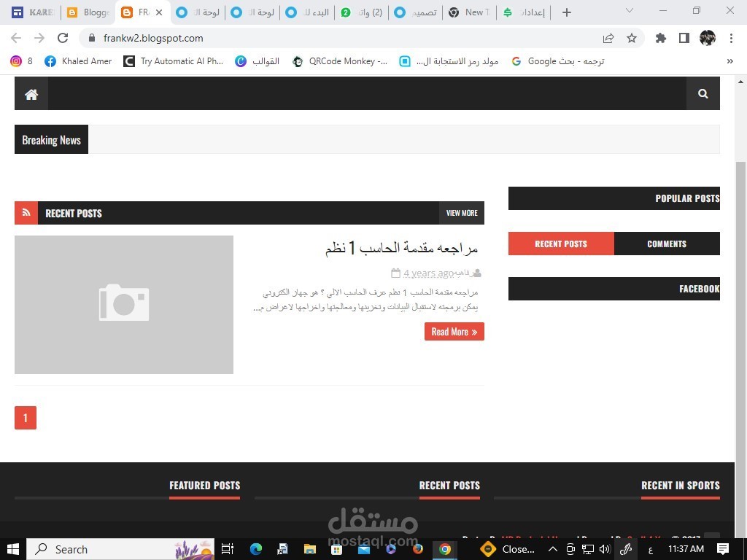Click the Facebook widget heading
Image resolution: width=747 pixels, height=560 pixels.
click(x=699, y=289)
